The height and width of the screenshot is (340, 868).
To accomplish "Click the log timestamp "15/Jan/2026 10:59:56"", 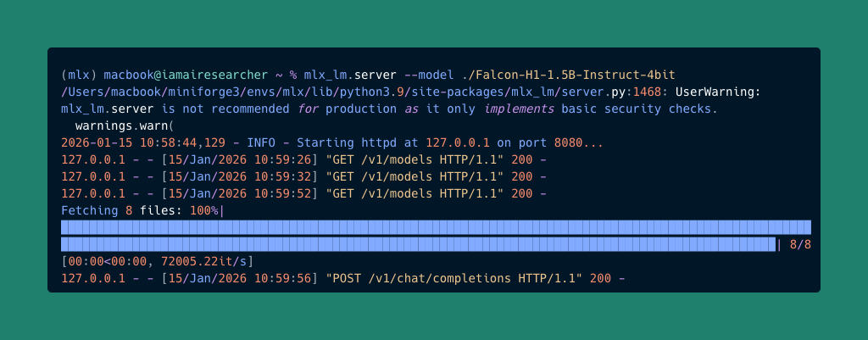I will (x=239, y=279).
